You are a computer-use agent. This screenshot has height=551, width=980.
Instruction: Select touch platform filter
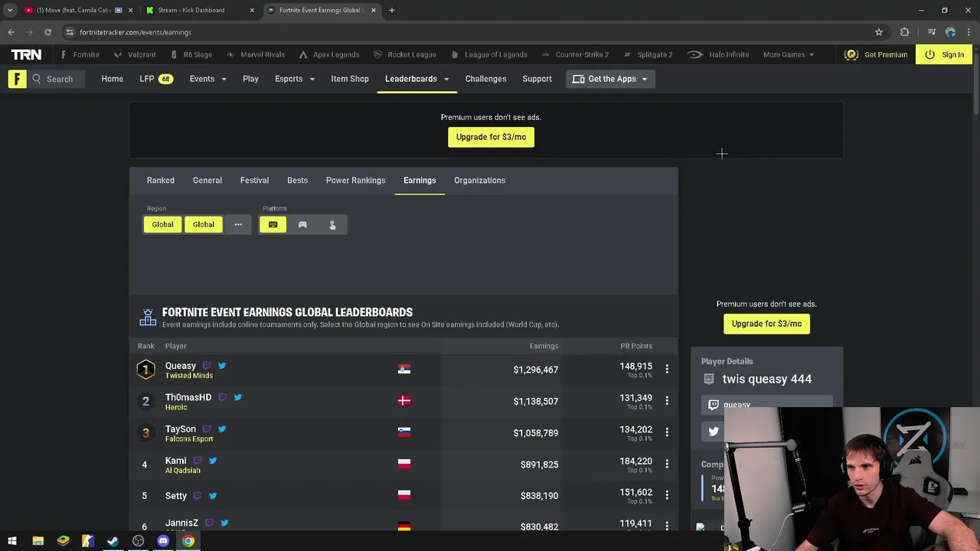[332, 224]
